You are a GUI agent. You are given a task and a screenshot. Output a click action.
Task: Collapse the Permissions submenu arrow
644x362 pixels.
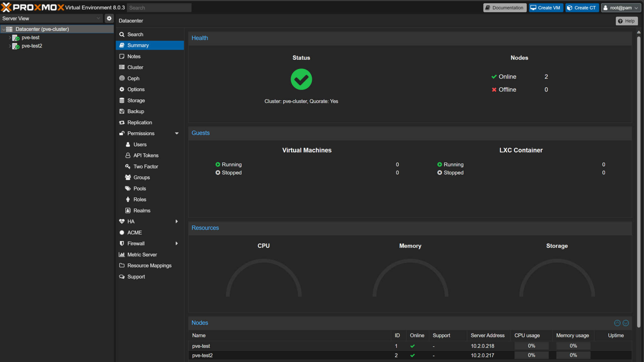(x=177, y=134)
